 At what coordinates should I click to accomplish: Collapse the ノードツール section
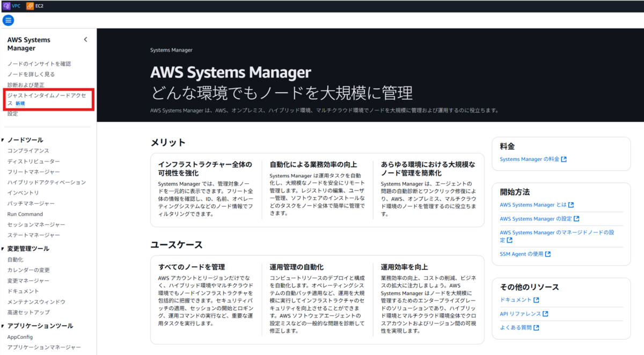[x=3, y=140]
